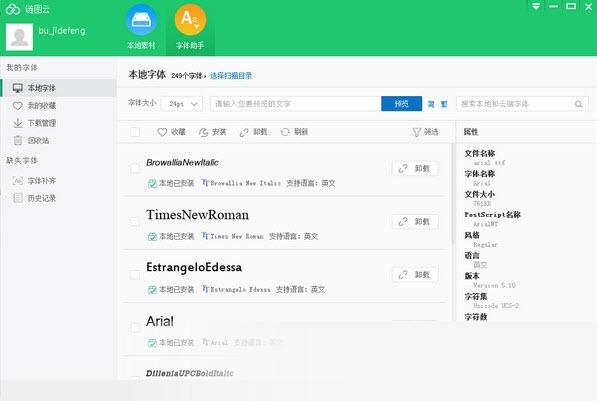The image size is (597, 401).
Task: Open the title bar dropdown menu icon
Action: coord(536,6)
